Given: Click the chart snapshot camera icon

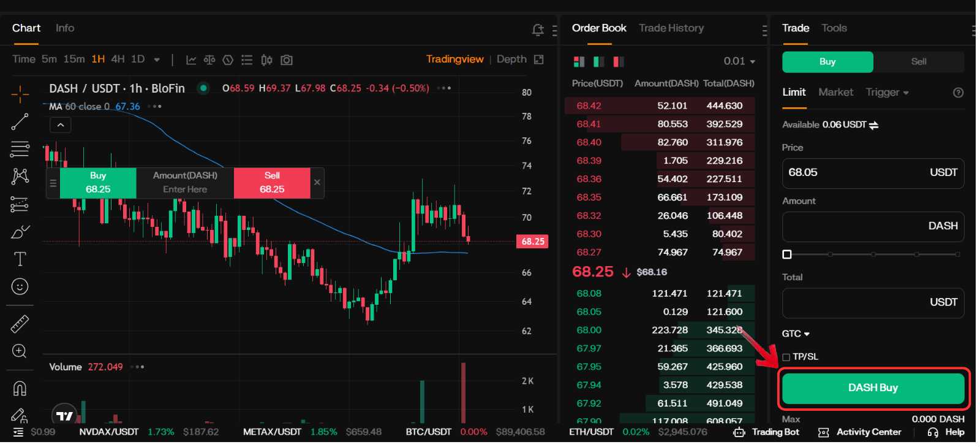Looking at the screenshot, I should [x=286, y=60].
